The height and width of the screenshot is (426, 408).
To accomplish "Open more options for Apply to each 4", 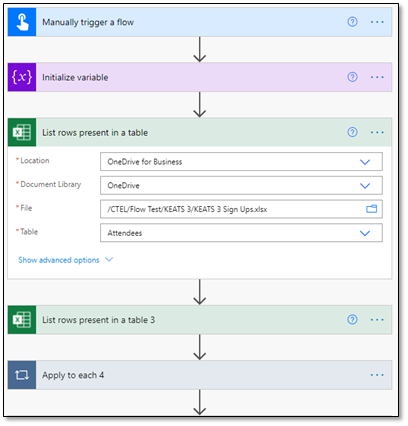I will click(x=377, y=375).
